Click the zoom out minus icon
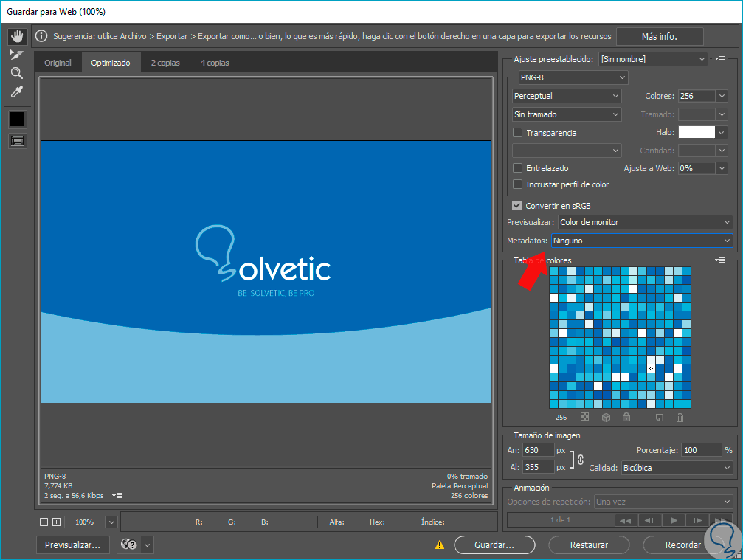Viewport: 743px width, 560px height. click(x=44, y=522)
